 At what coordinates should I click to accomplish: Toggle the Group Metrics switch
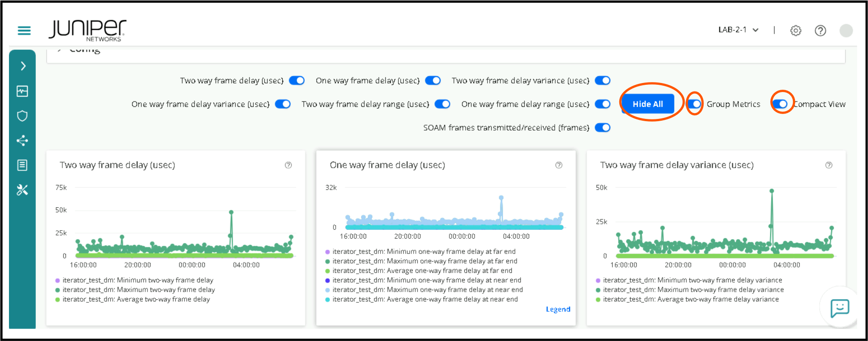tap(695, 104)
